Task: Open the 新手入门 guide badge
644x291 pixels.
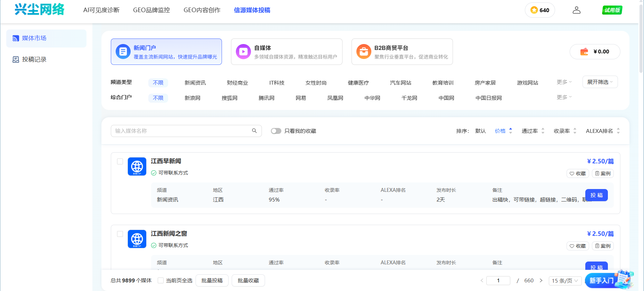Action: pyautogui.click(x=609, y=280)
